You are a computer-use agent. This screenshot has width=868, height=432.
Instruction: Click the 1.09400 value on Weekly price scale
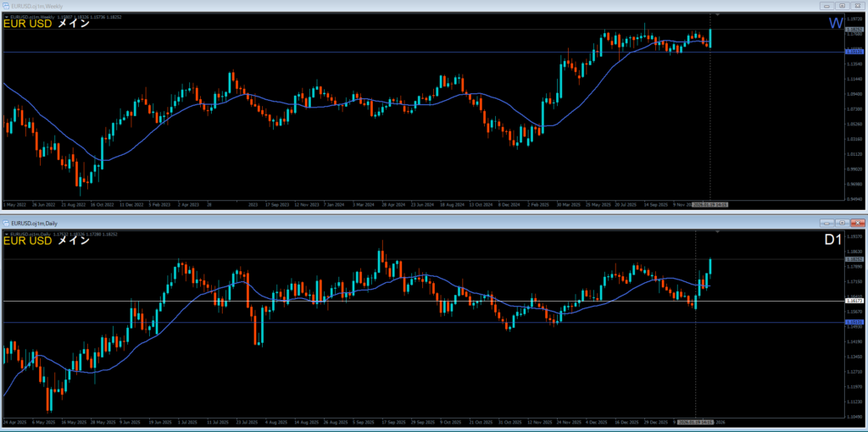click(x=854, y=94)
